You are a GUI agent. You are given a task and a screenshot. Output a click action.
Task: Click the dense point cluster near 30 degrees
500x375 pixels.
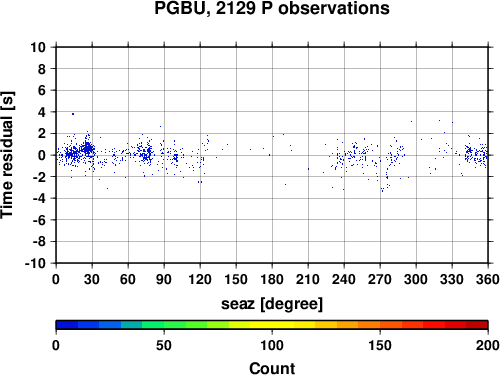coord(88,148)
